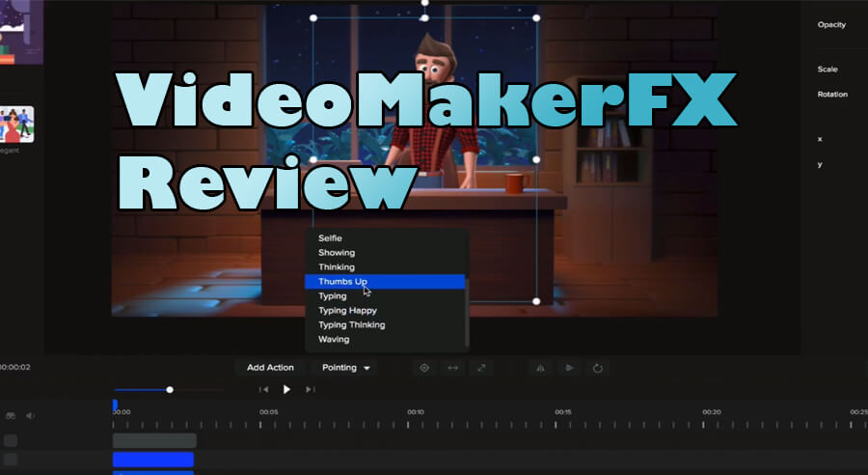This screenshot has height=475, width=868.
Task: Select the gray clip on the first track
Action: pos(154,440)
